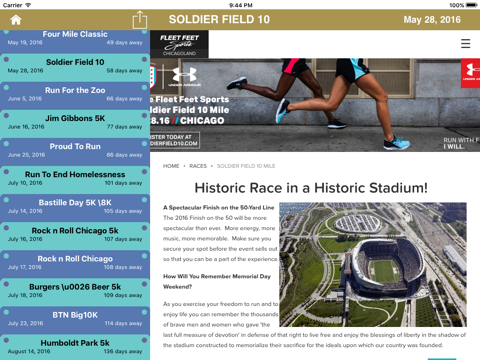Open the share icon in header
Screen dimensions: 480x360
(x=139, y=20)
